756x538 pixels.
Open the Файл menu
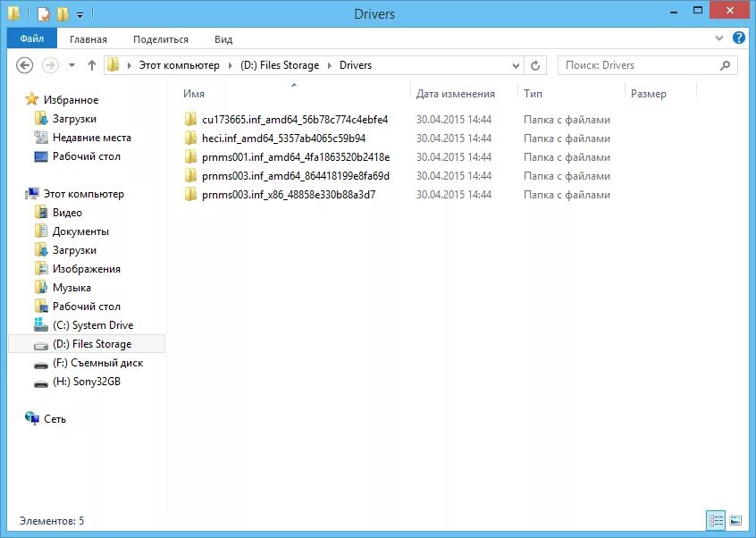click(32, 38)
